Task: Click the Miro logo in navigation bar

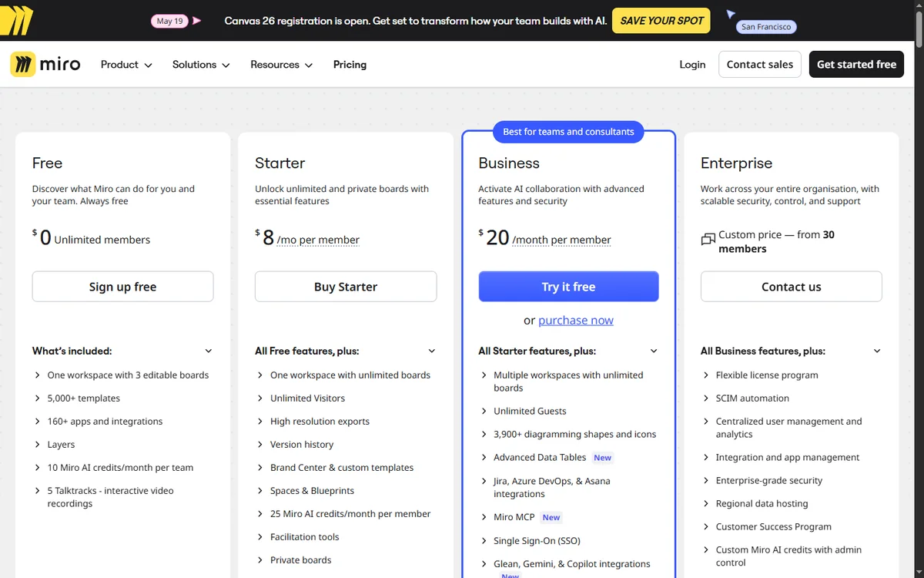Action: (x=45, y=65)
